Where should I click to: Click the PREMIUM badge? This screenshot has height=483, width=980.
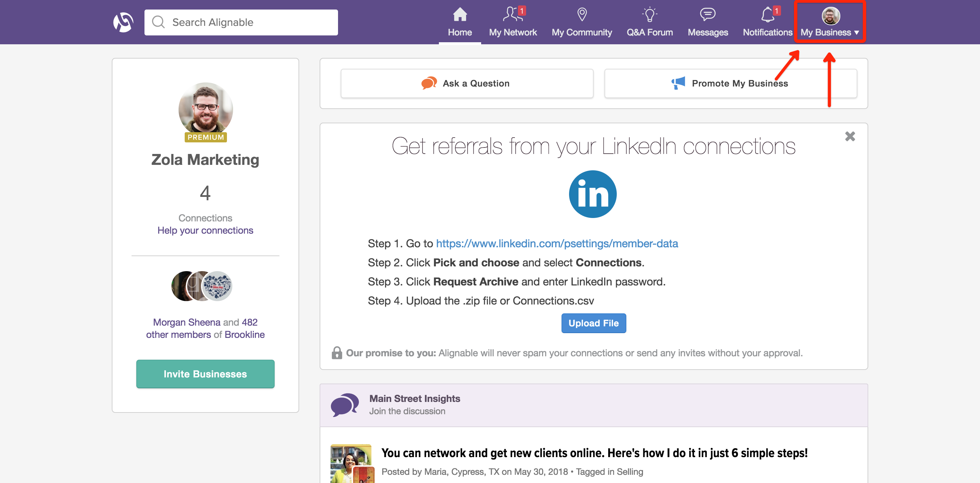point(205,137)
